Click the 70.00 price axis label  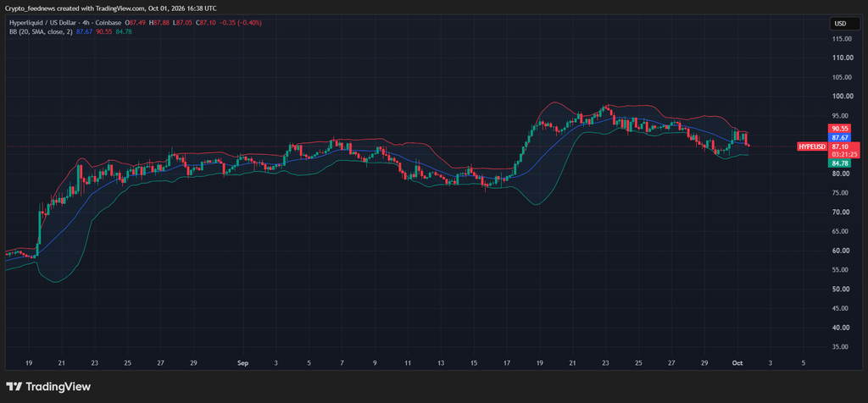[x=841, y=213]
